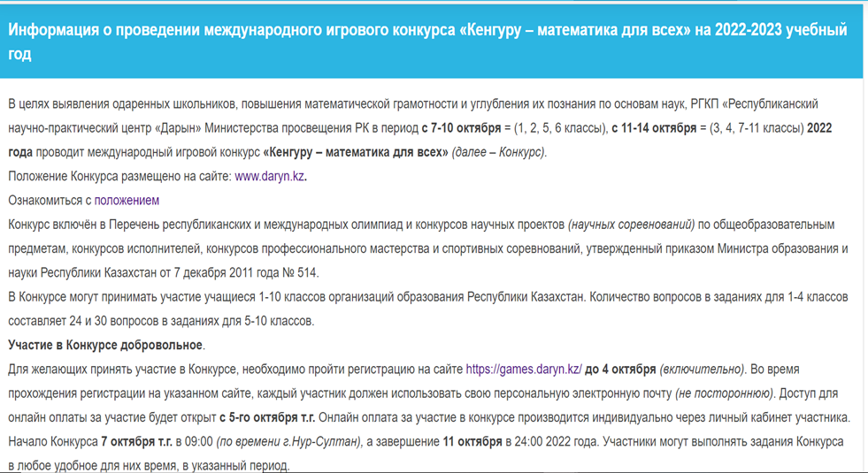Viewport: 868px width, 473px height.
Task: Click italic text "(по времени г.Нур-Султан)"
Action: coord(289,441)
